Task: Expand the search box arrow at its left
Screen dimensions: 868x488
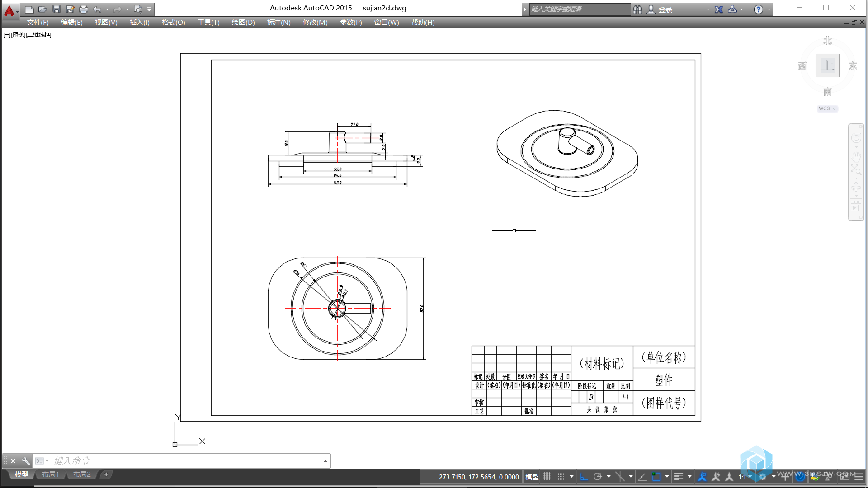Action: (x=525, y=9)
